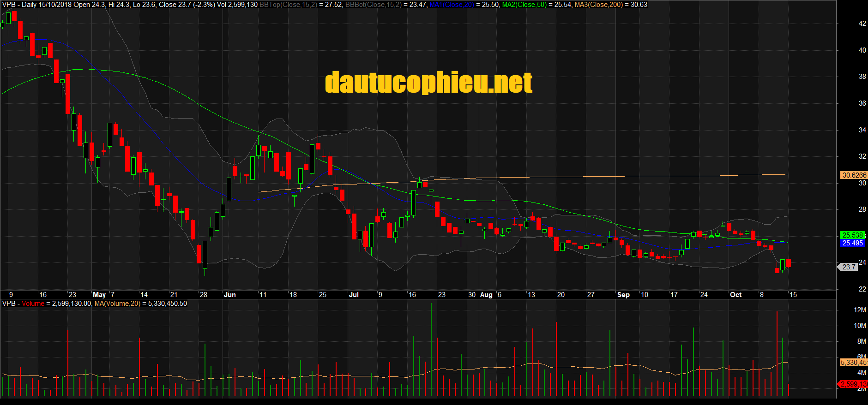Click the BBBot(Close,15,2) indicator label
Image resolution: width=868 pixels, height=405 pixels.
373,5
